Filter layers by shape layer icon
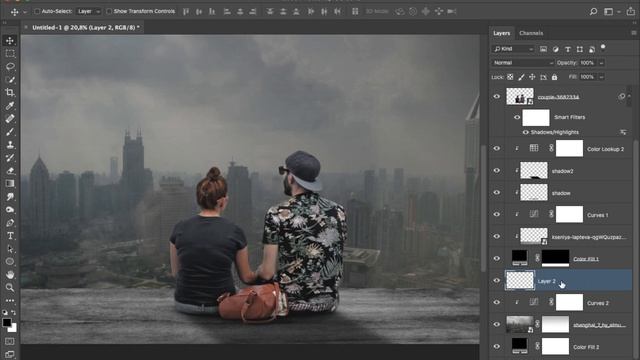The height and width of the screenshot is (360, 640). [x=580, y=49]
